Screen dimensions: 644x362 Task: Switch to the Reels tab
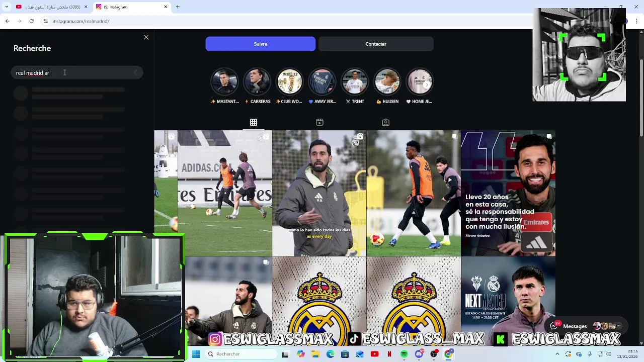[319, 122]
